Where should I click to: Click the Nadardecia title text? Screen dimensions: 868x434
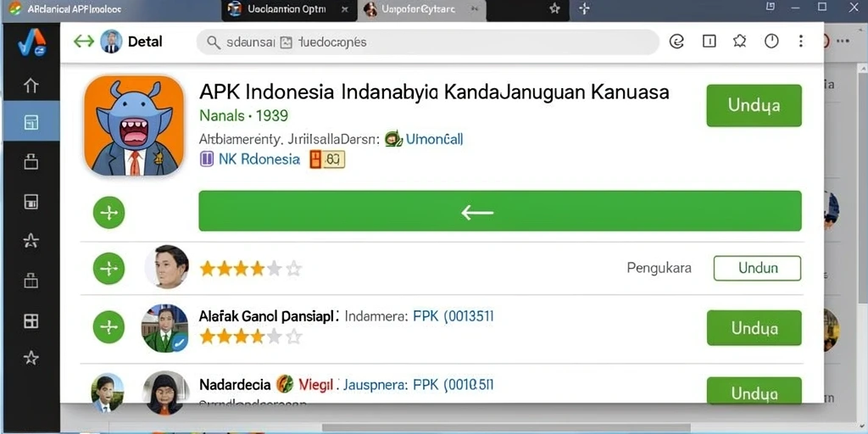235,384
